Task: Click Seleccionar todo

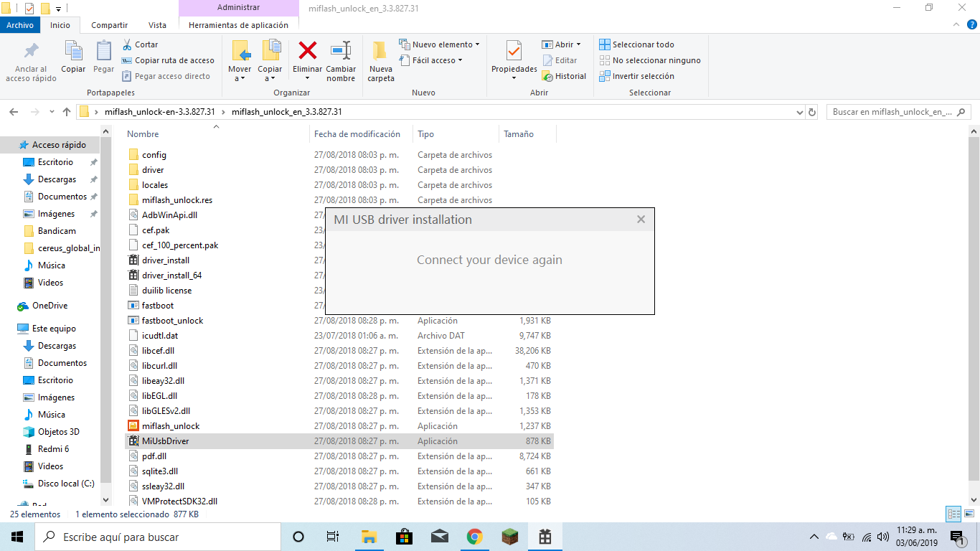Action: [636, 44]
